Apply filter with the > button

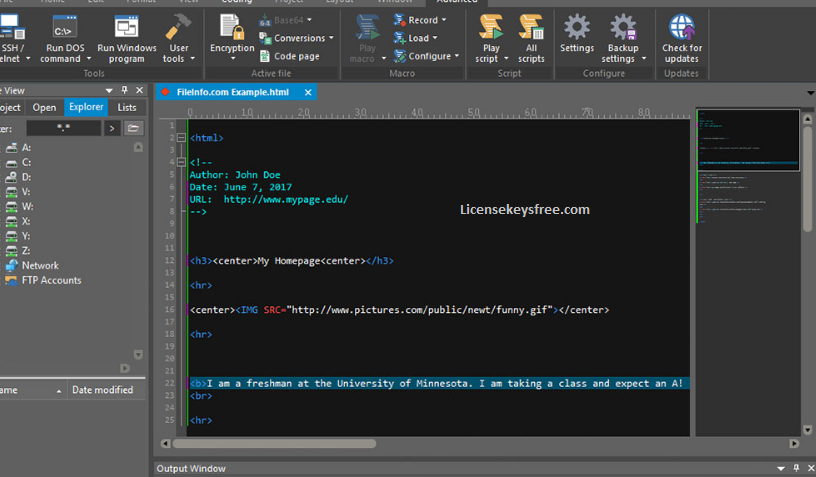(111, 128)
